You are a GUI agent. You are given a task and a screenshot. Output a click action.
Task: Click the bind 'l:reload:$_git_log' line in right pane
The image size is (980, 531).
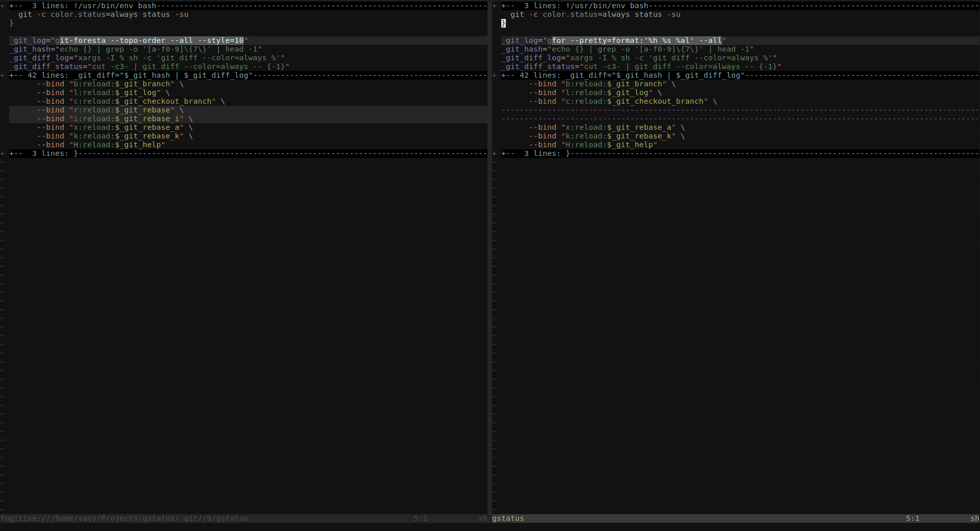595,93
